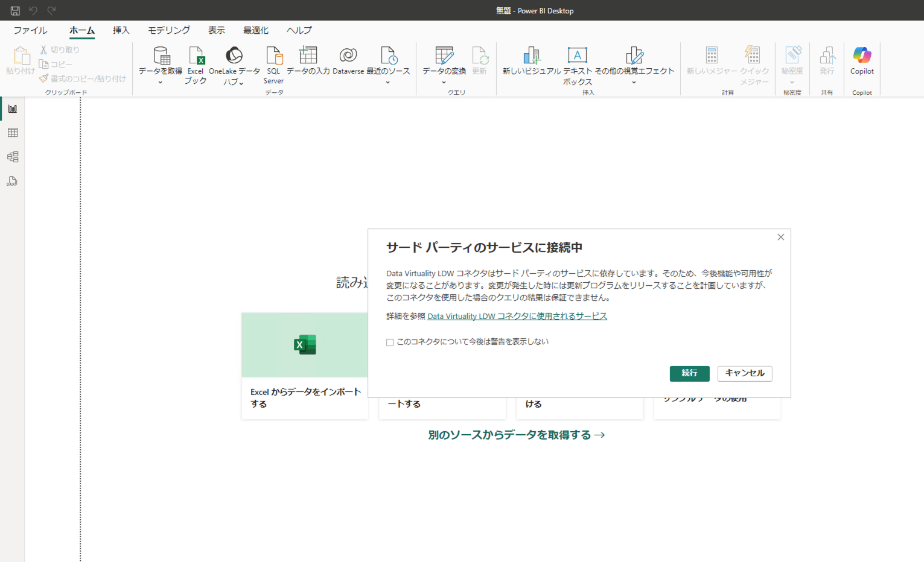Screen dimensions: 924x562
Task: Open the DAX query view sidebar icon
Action: (13, 181)
